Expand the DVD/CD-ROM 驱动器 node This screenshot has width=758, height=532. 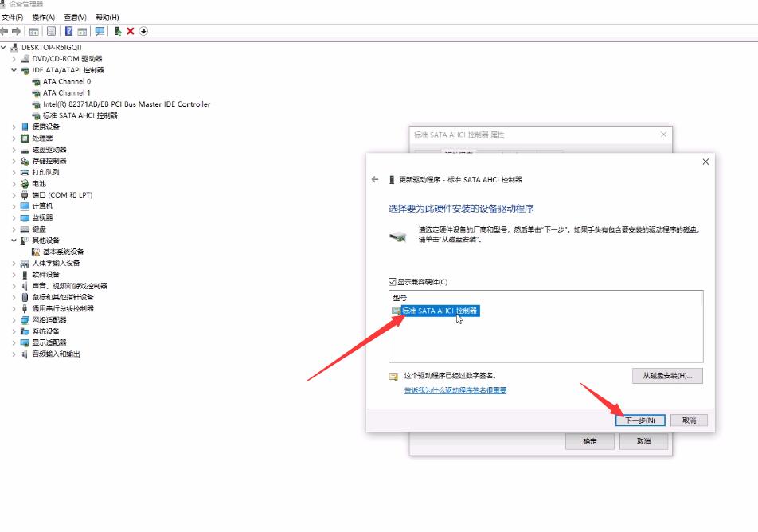[14, 59]
